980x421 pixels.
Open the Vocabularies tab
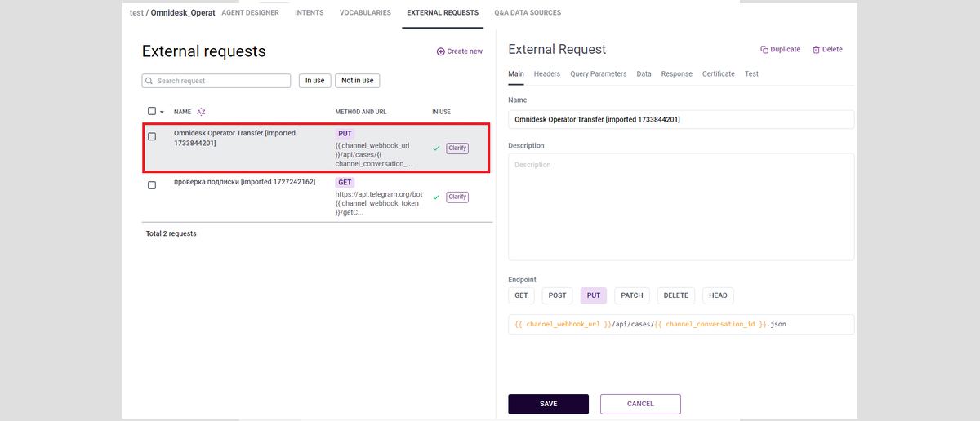(365, 13)
